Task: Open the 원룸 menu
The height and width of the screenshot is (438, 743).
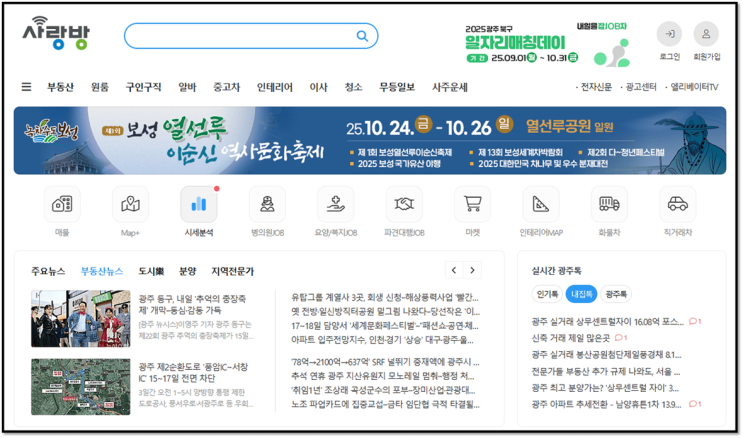Action: (x=100, y=87)
